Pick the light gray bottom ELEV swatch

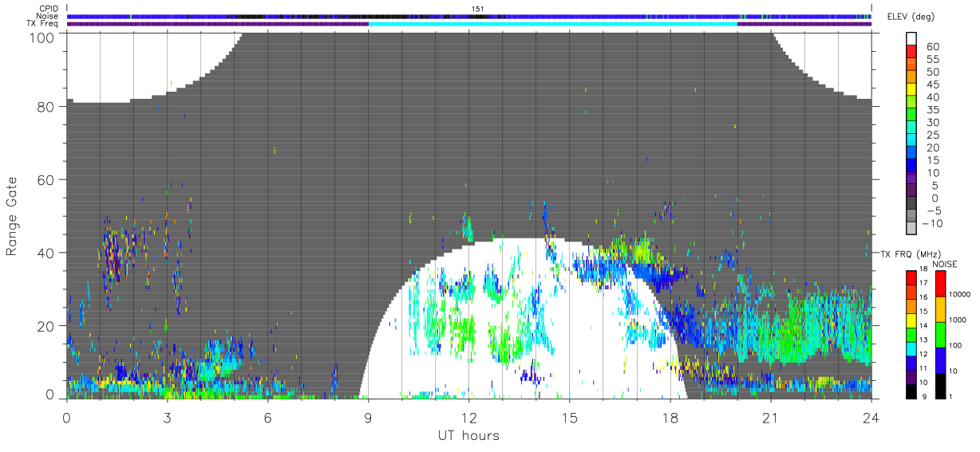(912, 226)
